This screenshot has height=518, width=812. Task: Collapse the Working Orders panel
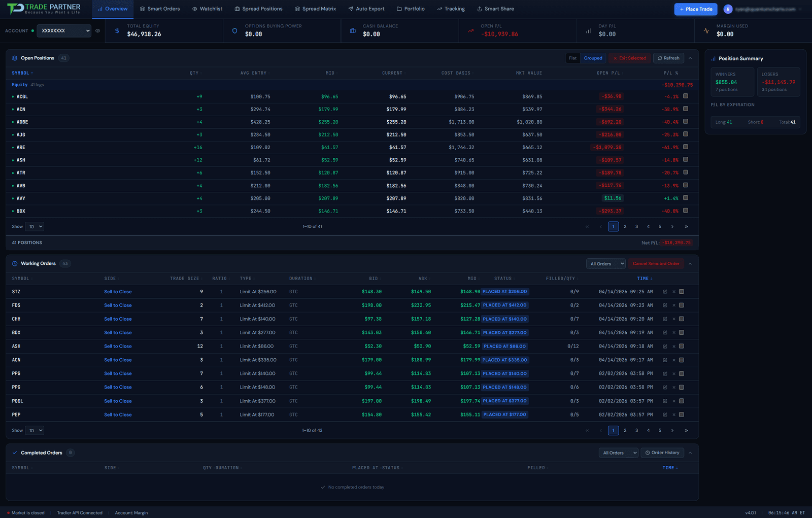(x=690, y=264)
